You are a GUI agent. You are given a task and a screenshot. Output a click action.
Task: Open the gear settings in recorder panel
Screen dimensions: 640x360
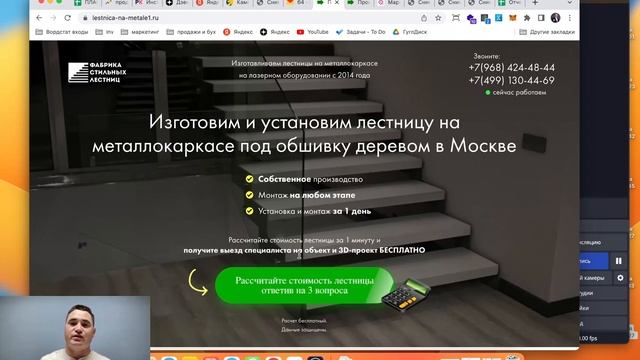(x=620, y=278)
